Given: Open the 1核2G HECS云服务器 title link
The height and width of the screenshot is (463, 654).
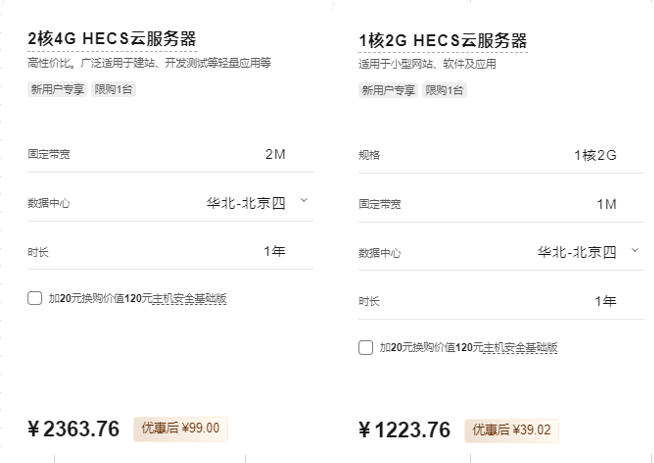Looking at the screenshot, I should 442,40.
